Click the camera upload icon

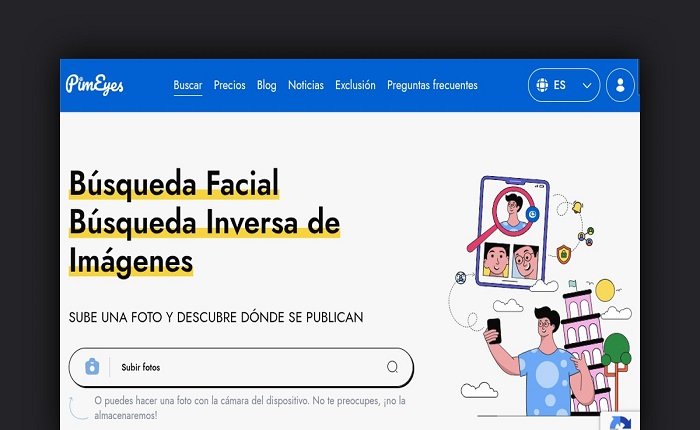92,367
